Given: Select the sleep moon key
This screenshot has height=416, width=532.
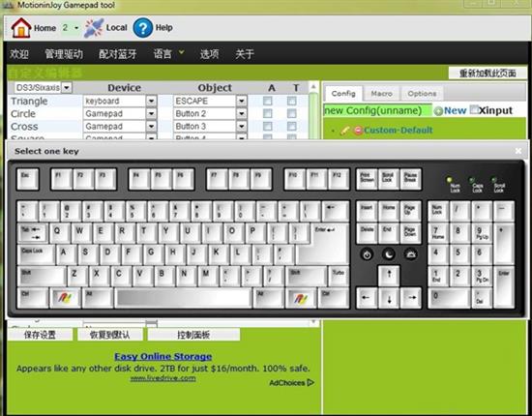Looking at the screenshot, I should coord(389,254).
